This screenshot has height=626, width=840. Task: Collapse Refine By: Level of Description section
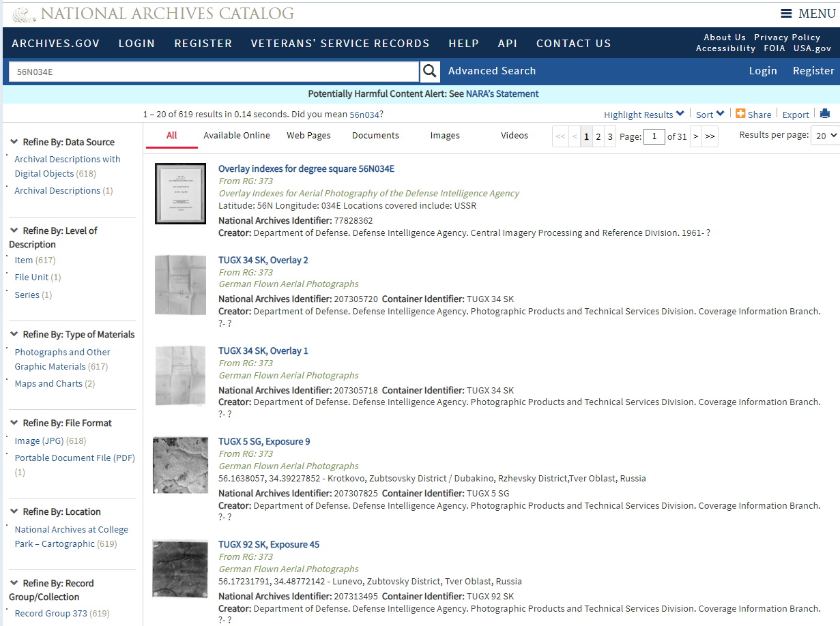[x=14, y=230]
